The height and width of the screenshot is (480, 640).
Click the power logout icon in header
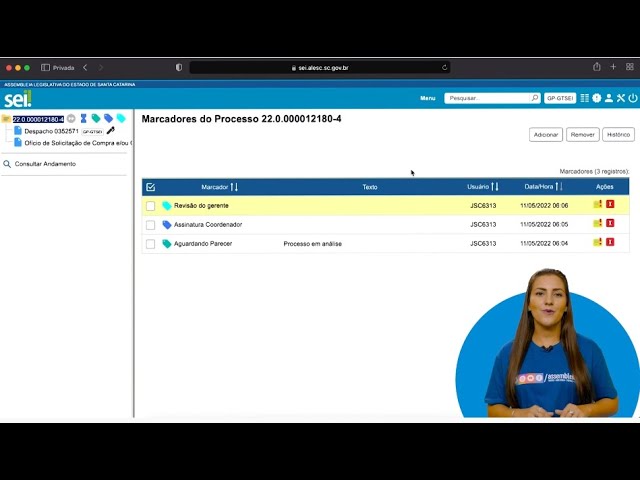(x=633, y=98)
